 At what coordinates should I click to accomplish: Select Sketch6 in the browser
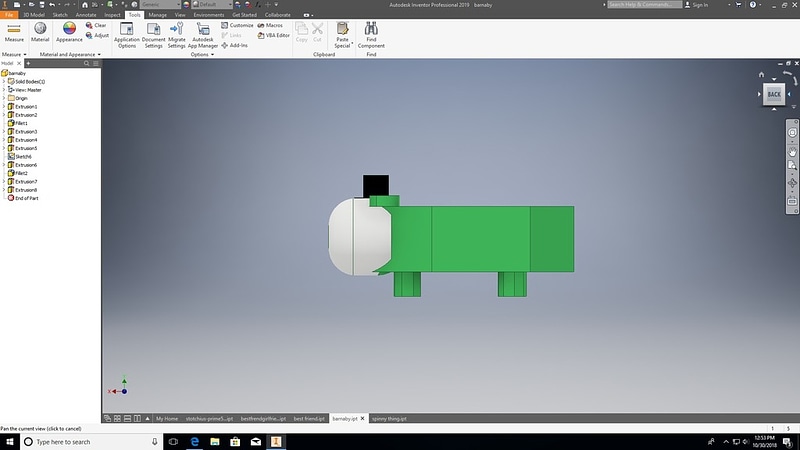(x=19, y=157)
